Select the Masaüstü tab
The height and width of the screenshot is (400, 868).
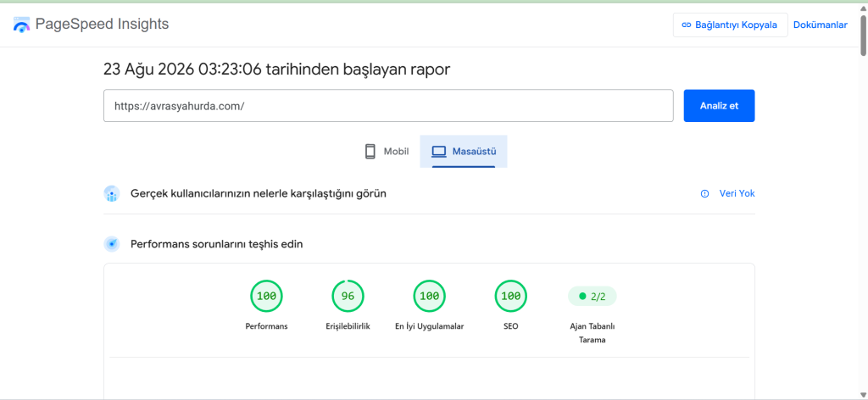point(464,151)
